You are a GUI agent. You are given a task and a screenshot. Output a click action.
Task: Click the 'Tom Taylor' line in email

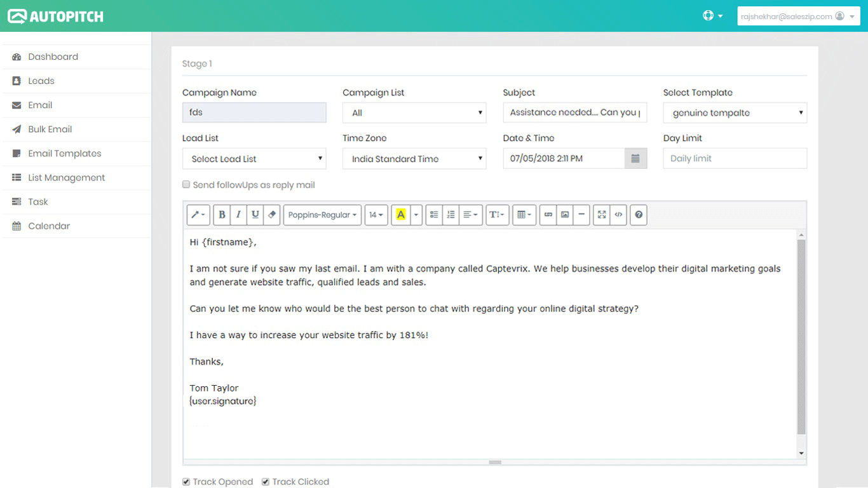tap(214, 388)
